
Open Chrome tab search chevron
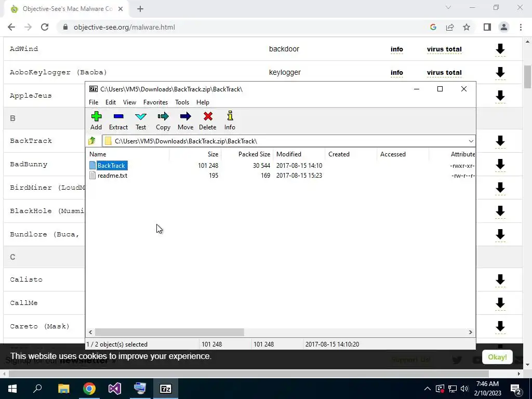click(x=448, y=7)
